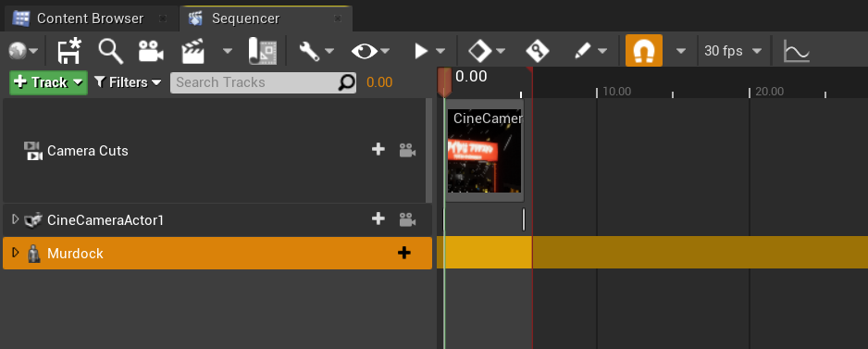
Task: Click the Create Camera toolbar icon
Action: tap(151, 51)
